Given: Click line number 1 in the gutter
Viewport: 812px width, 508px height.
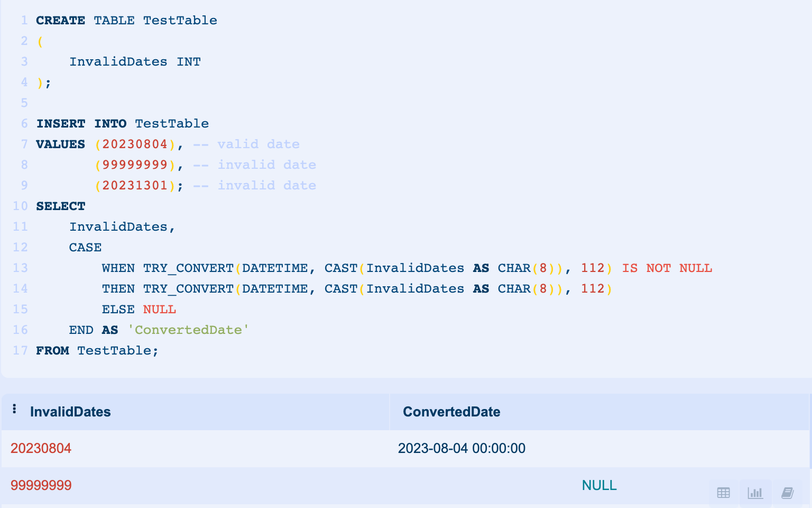Looking at the screenshot, I should tap(24, 20).
